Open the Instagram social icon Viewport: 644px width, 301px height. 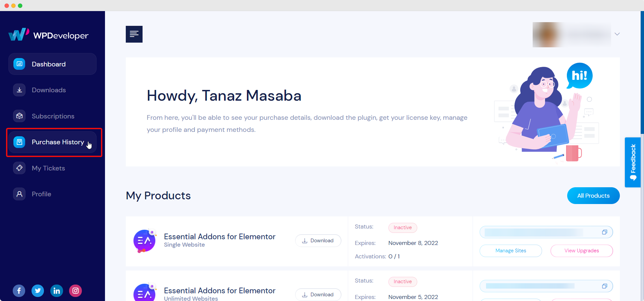[75, 291]
